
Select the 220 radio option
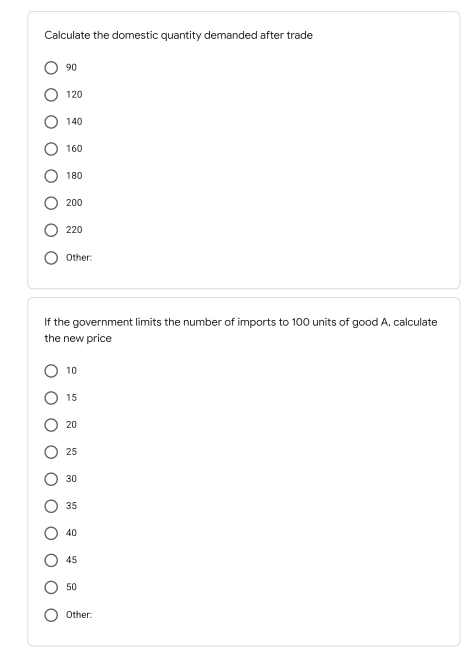pos(51,230)
